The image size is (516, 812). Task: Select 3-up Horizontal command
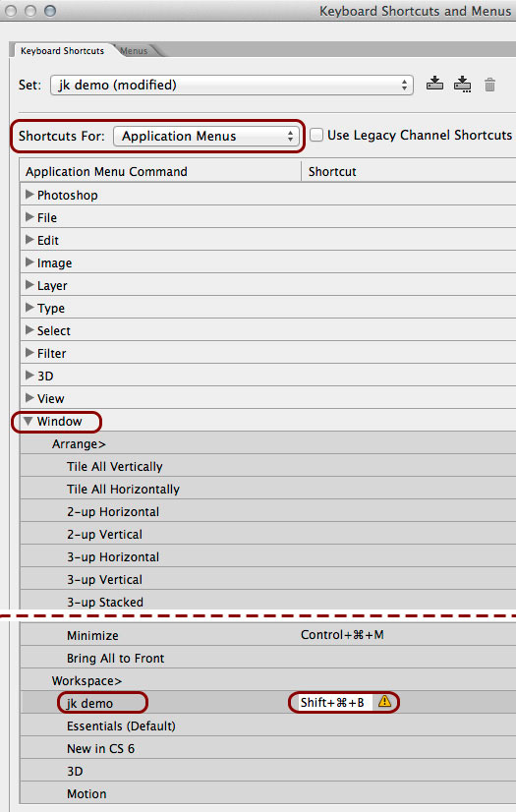267,556
